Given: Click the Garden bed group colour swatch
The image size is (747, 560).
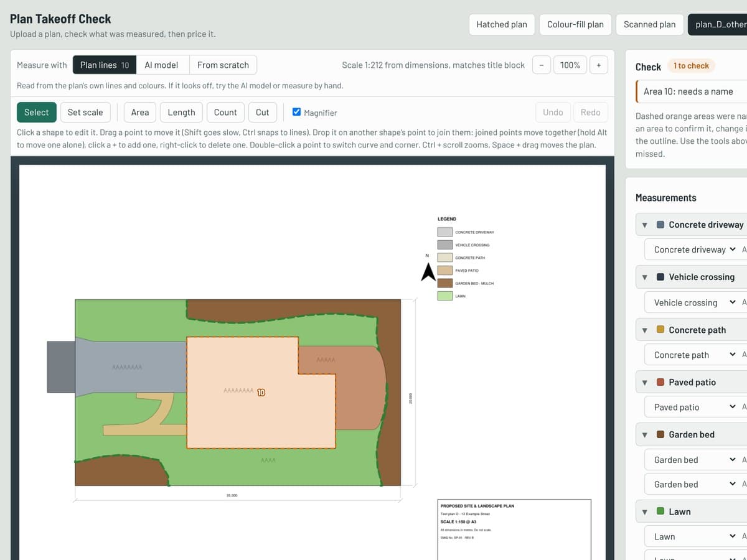Looking at the screenshot, I should 660,434.
